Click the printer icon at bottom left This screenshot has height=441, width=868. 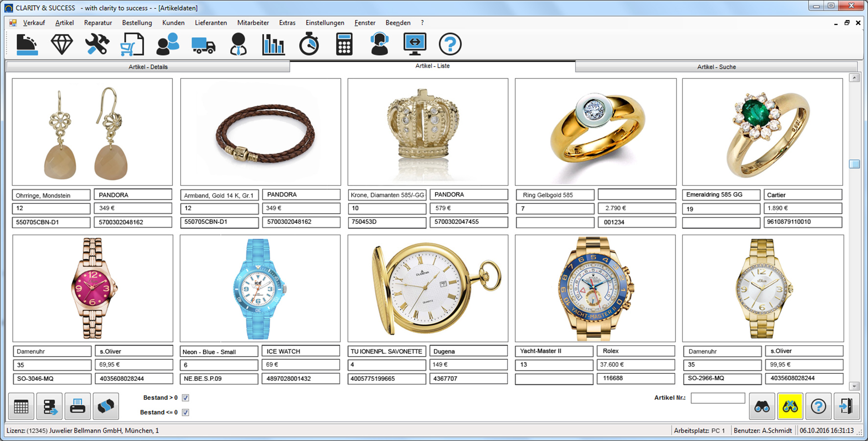pyautogui.click(x=77, y=406)
